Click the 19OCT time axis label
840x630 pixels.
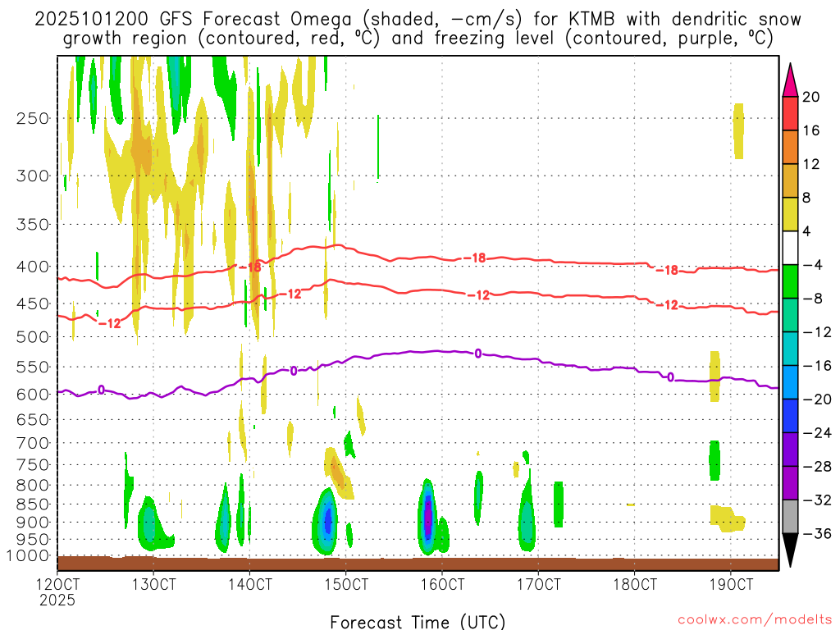click(x=731, y=584)
